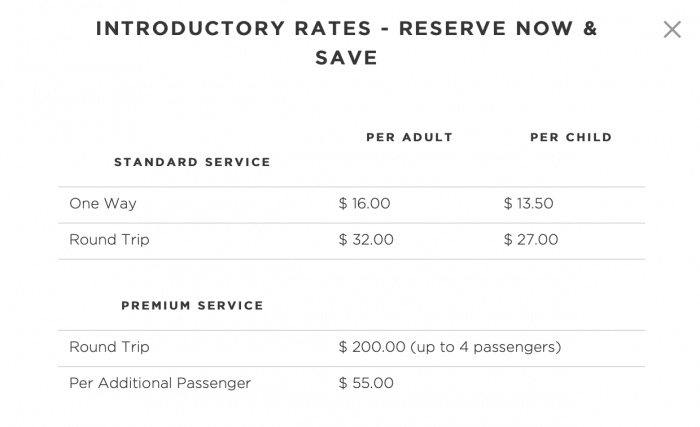
Task: Select the $200.00 premium round-trip price
Action: 372,347
